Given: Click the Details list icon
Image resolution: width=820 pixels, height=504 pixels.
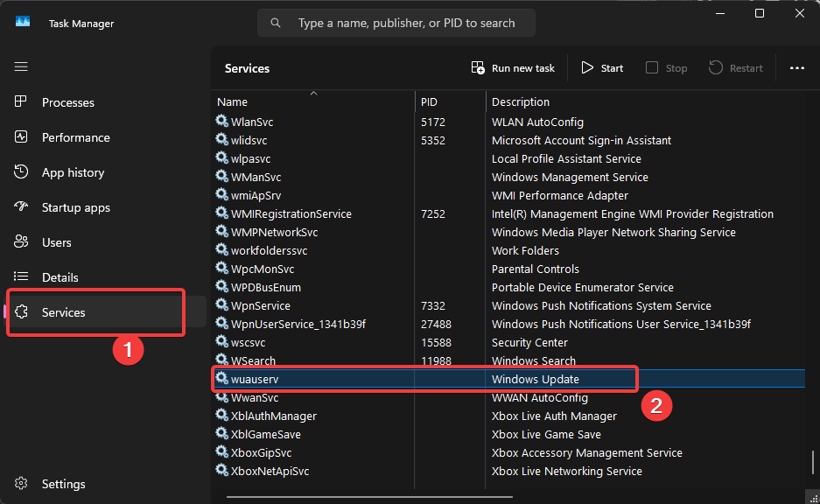Looking at the screenshot, I should [x=21, y=276].
